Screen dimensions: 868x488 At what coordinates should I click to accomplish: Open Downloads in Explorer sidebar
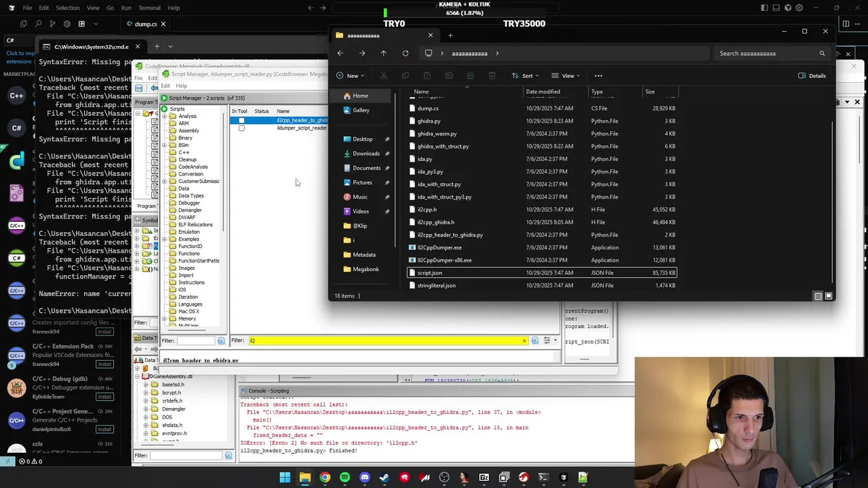pyautogui.click(x=365, y=153)
